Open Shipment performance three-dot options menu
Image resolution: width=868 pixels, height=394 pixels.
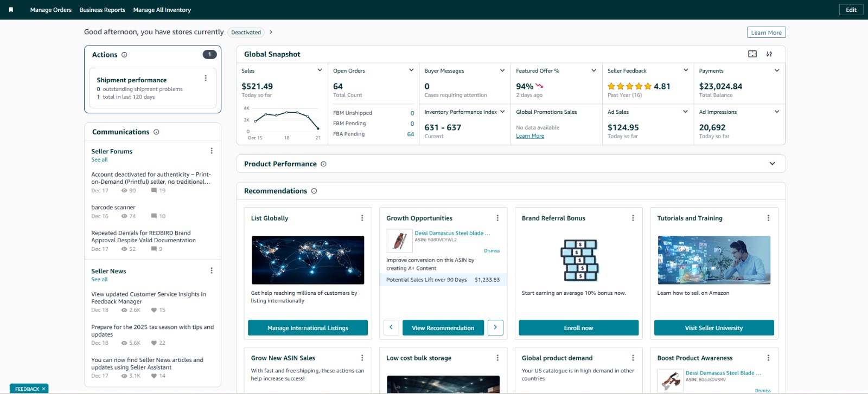[x=206, y=78]
